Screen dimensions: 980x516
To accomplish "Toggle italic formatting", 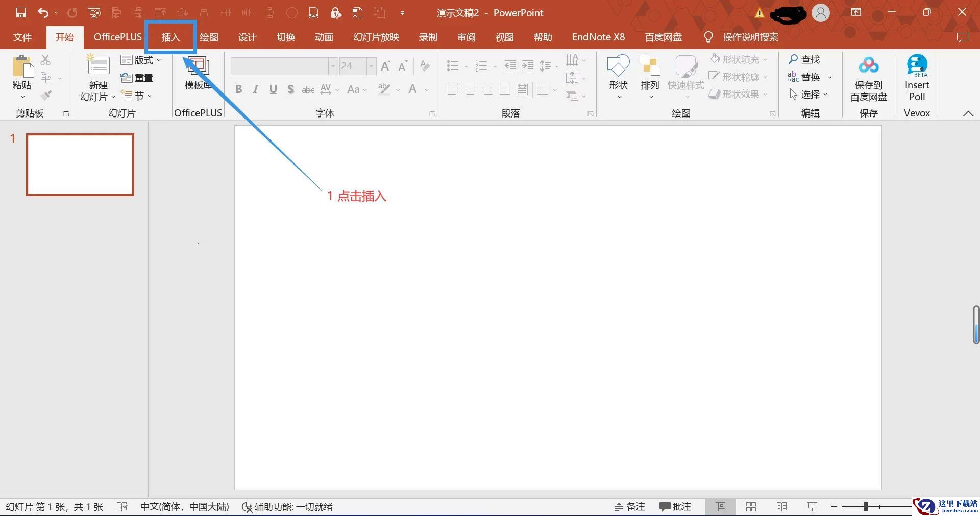I will tap(256, 89).
